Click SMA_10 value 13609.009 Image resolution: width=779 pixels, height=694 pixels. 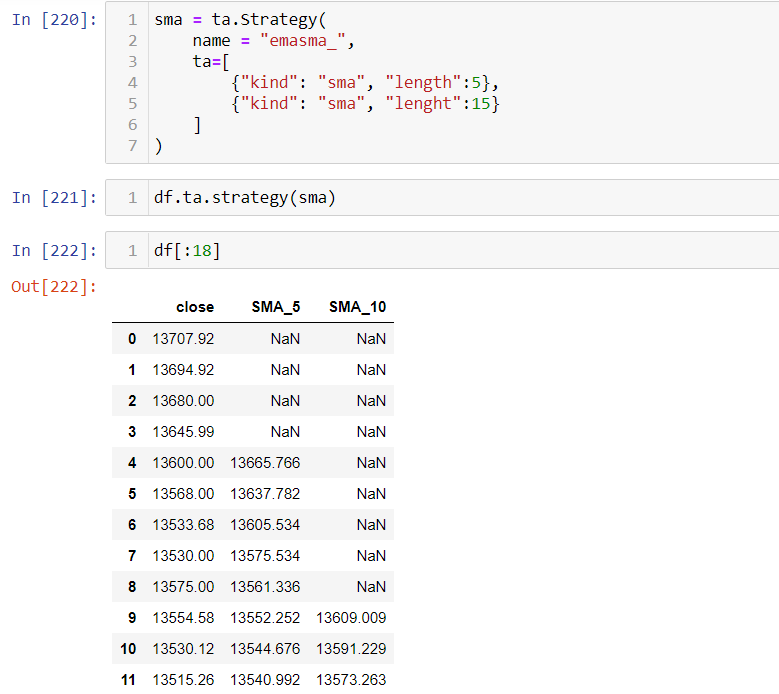click(x=351, y=617)
